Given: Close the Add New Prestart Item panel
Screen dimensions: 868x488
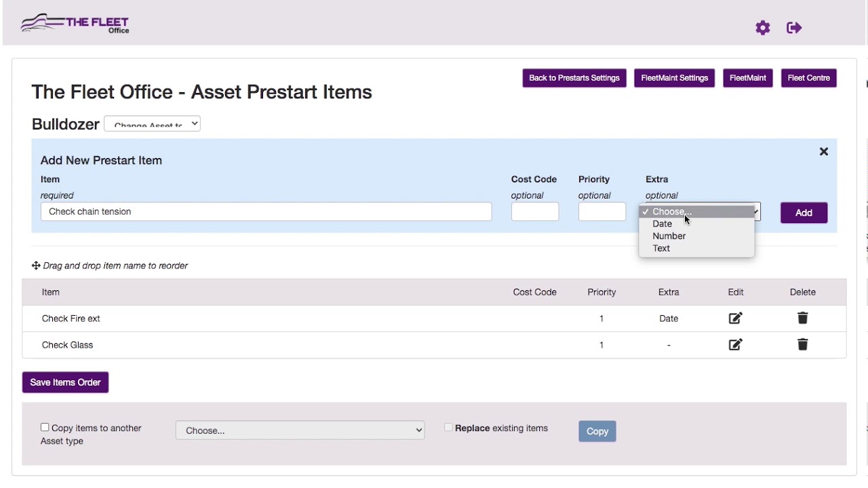Looking at the screenshot, I should pyautogui.click(x=824, y=152).
